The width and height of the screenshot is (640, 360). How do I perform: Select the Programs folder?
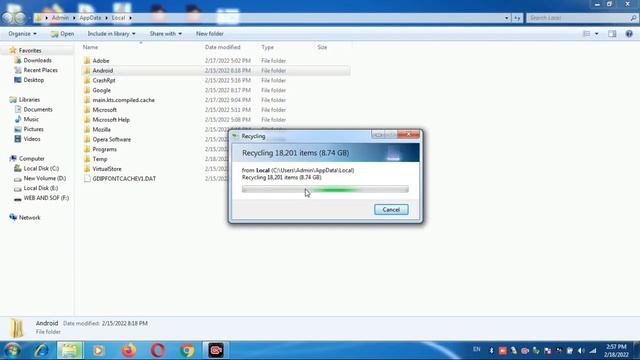point(104,149)
